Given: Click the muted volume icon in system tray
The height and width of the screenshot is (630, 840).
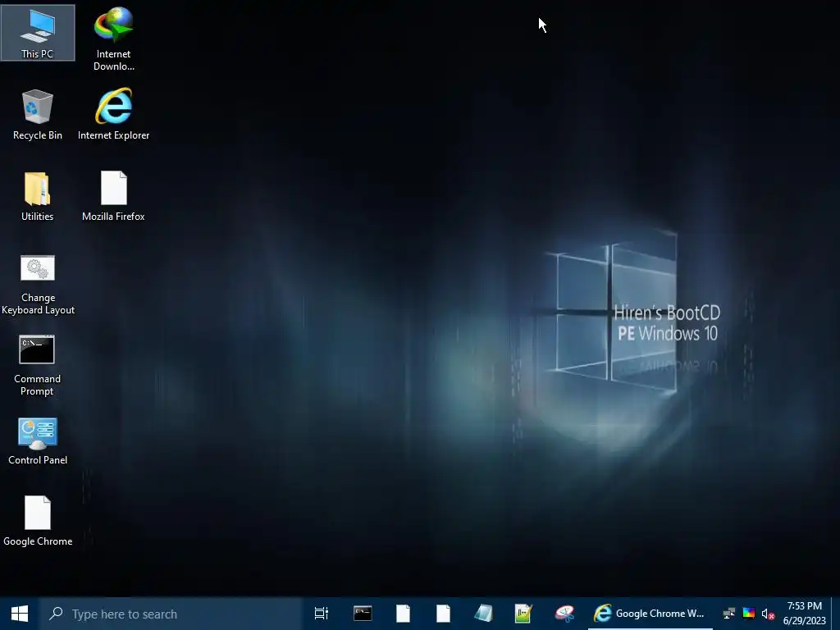Looking at the screenshot, I should pos(768,614).
